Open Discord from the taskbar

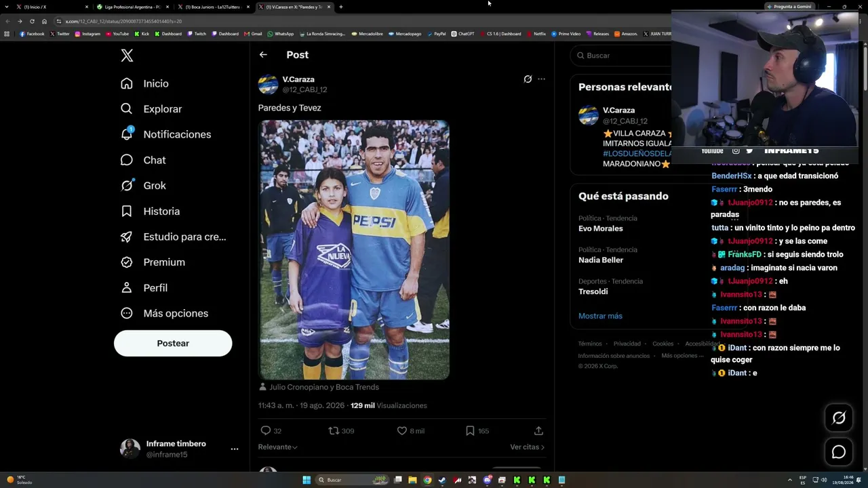coord(487,480)
